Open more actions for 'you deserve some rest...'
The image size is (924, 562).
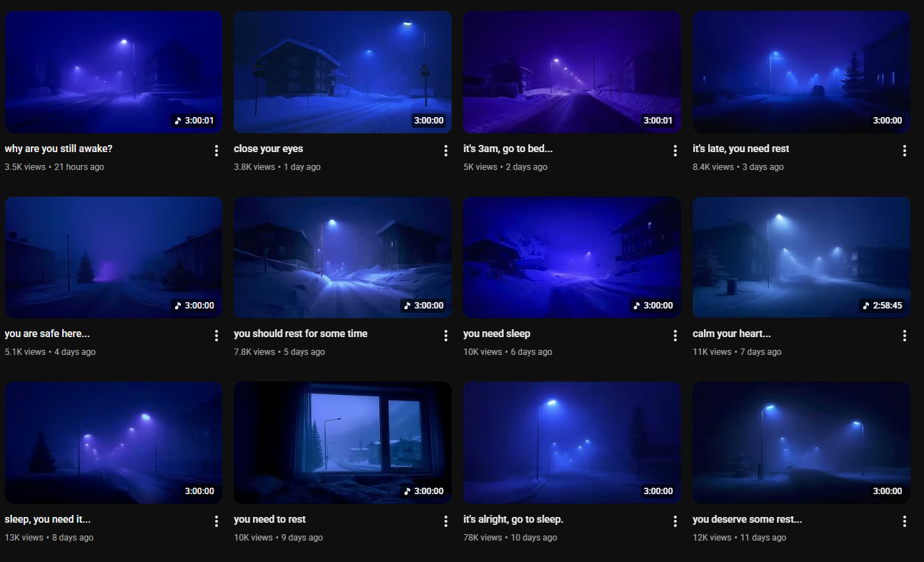tap(905, 521)
